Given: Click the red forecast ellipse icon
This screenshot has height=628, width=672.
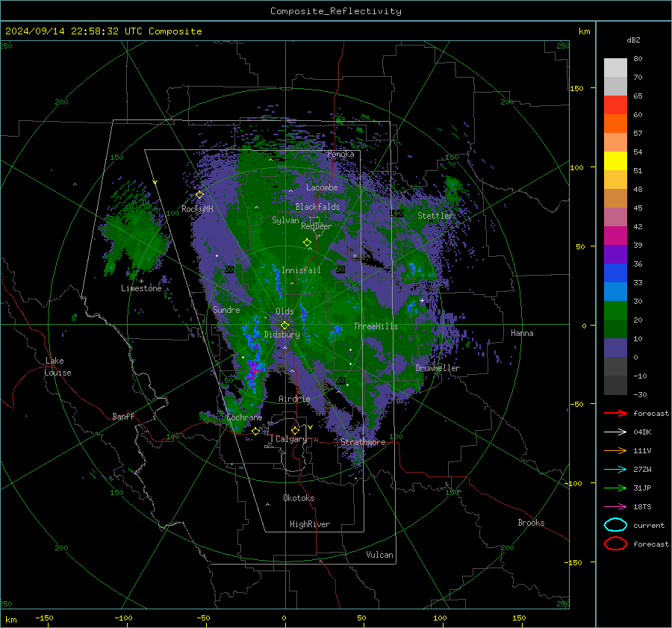Looking at the screenshot, I should (615, 544).
